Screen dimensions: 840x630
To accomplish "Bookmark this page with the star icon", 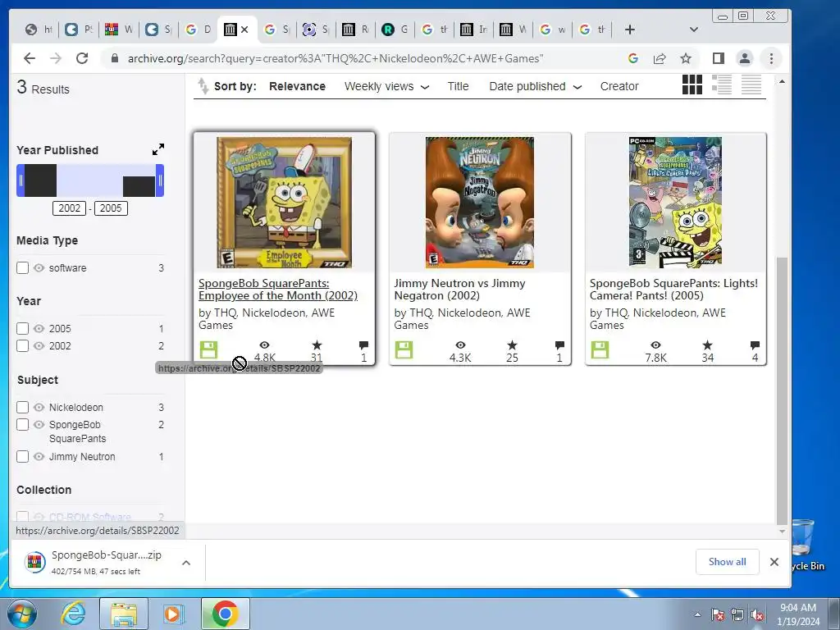I will [686, 58].
